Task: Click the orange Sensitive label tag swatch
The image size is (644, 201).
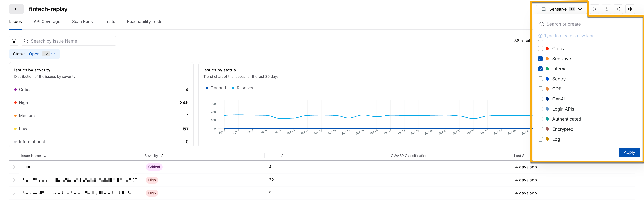Action: point(547,59)
